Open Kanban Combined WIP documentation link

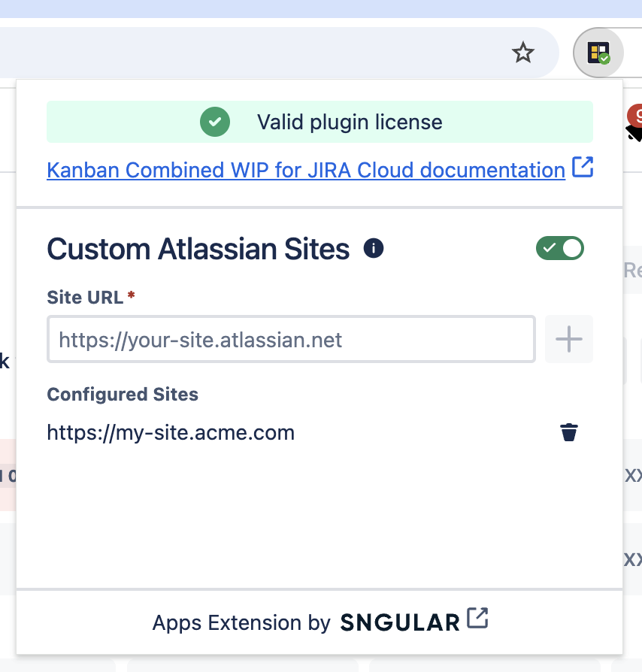pyautogui.click(x=305, y=171)
